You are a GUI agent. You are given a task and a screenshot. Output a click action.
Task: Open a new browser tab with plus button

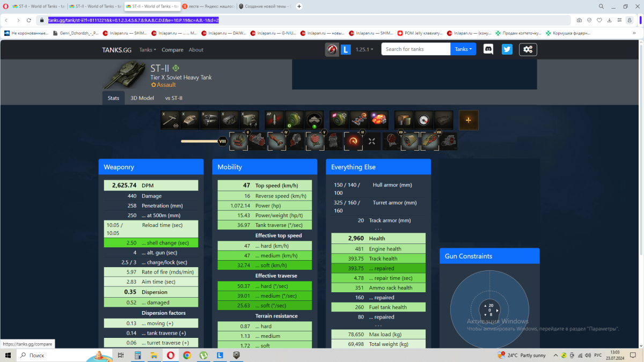299,6
